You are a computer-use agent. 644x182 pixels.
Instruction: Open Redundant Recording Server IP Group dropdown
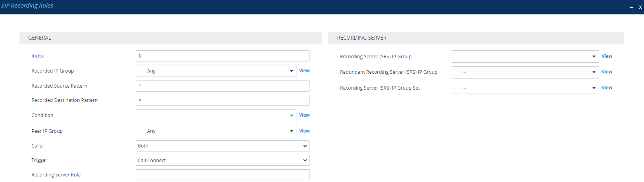(x=525, y=72)
